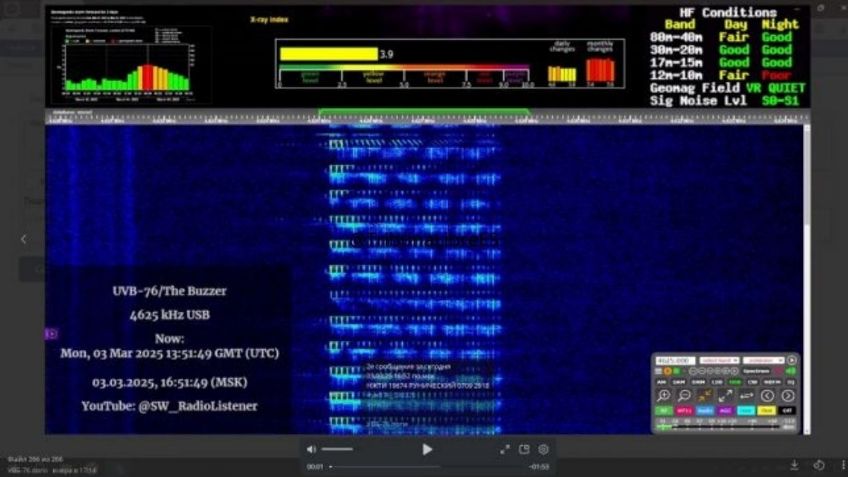Open the Audio tab in SDR panel

(705, 410)
